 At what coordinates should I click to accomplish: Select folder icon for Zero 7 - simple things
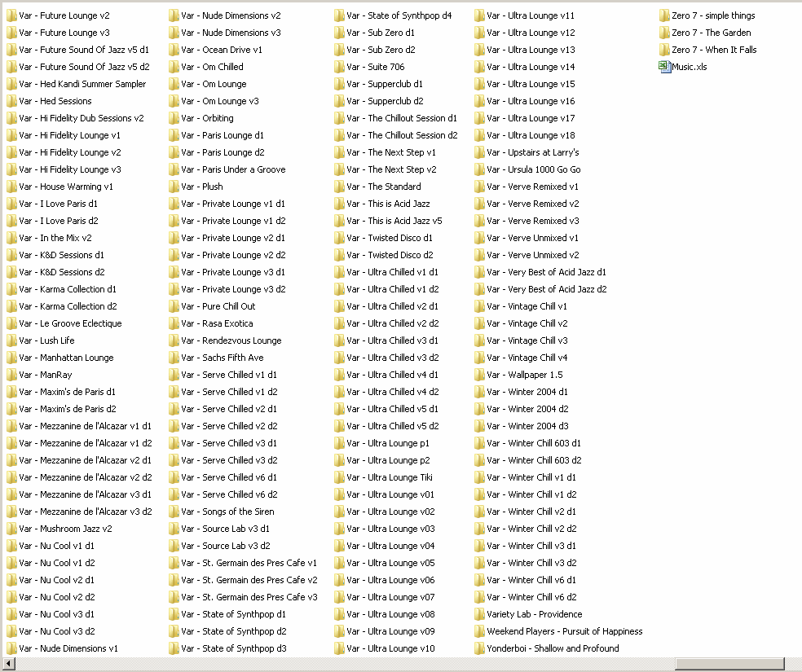pyautogui.click(x=664, y=15)
